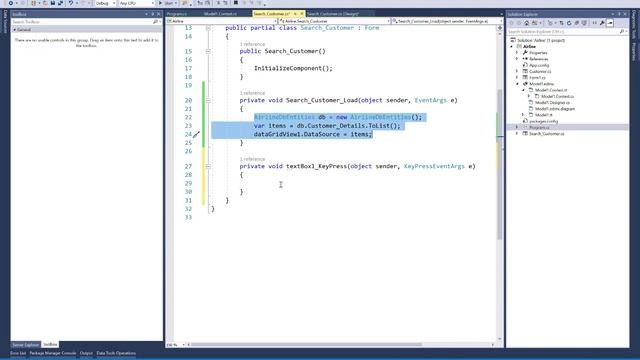Screen dimensions: 640x360
Task: Click the bookmark icon in top toolbar
Action: 236,3
